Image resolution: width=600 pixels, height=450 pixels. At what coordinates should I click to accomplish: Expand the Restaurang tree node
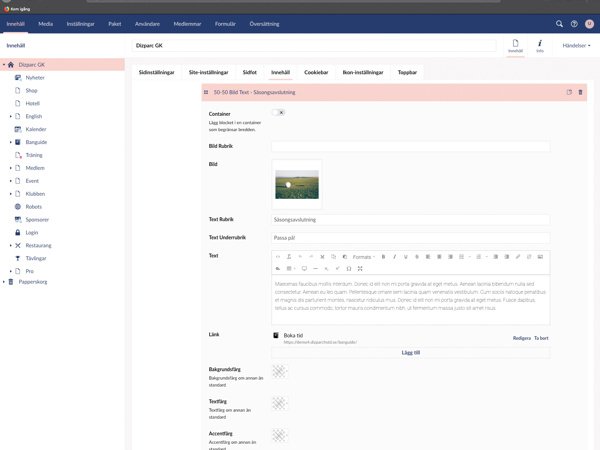pyautogui.click(x=11, y=245)
